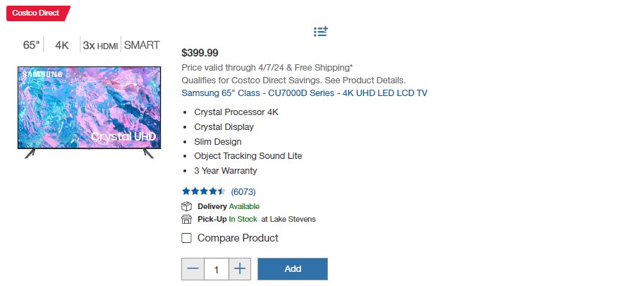Click the pick-up store icon
This screenshot has width=644, height=286.
pyautogui.click(x=186, y=219)
